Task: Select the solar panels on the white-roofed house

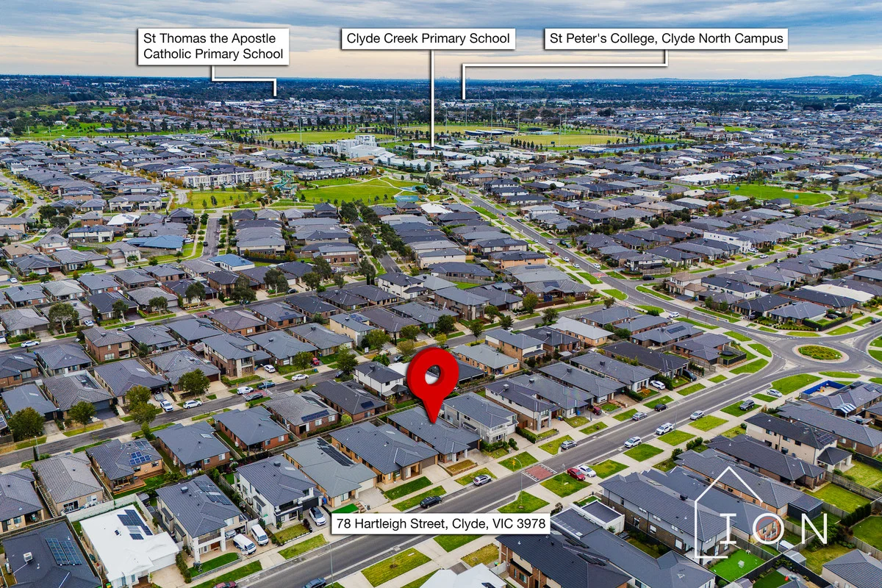Action: pos(135,523)
